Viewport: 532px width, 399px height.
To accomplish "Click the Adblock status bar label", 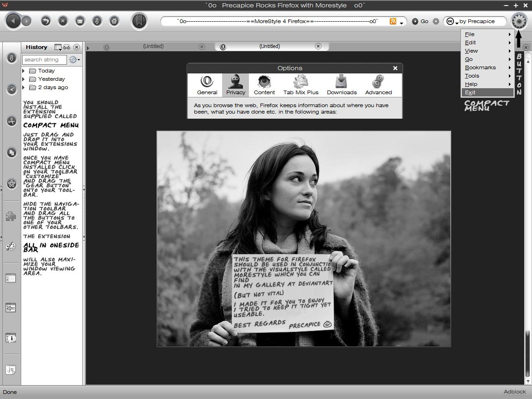I will coord(514,392).
